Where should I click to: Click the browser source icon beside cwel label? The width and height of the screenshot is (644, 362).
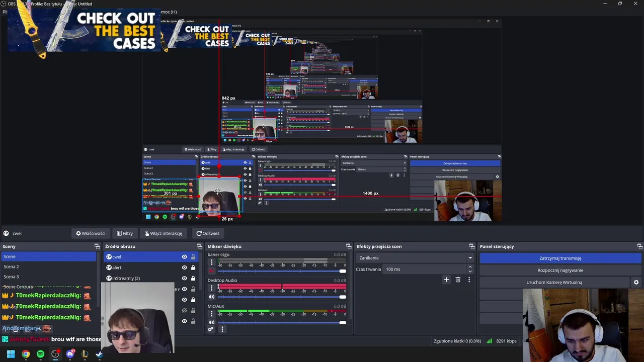pyautogui.click(x=6, y=233)
